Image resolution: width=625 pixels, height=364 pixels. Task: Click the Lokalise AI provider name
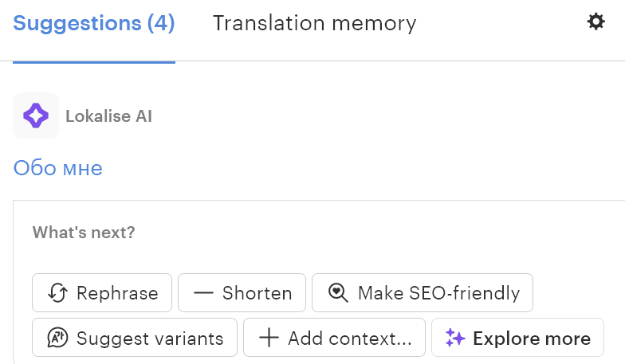pos(108,116)
